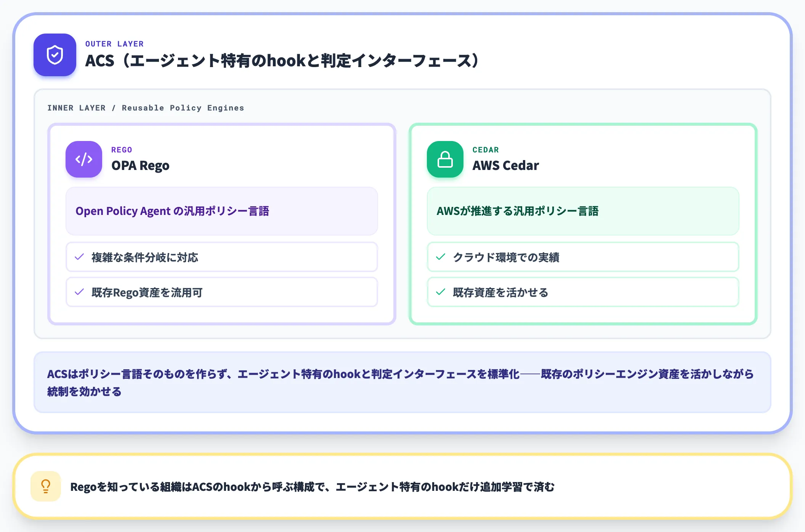
Task: Click the tip text starting with Regoを知っている組織
Action: [312, 487]
